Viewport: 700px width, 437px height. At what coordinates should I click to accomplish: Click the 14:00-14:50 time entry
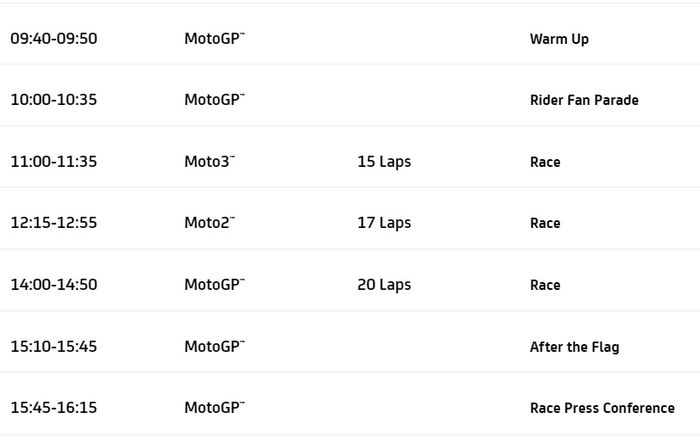pyautogui.click(x=54, y=285)
